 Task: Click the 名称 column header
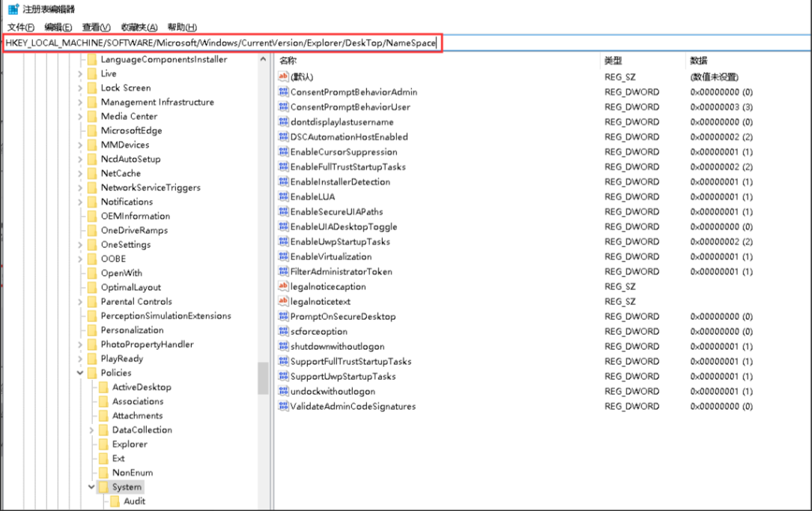point(288,61)
